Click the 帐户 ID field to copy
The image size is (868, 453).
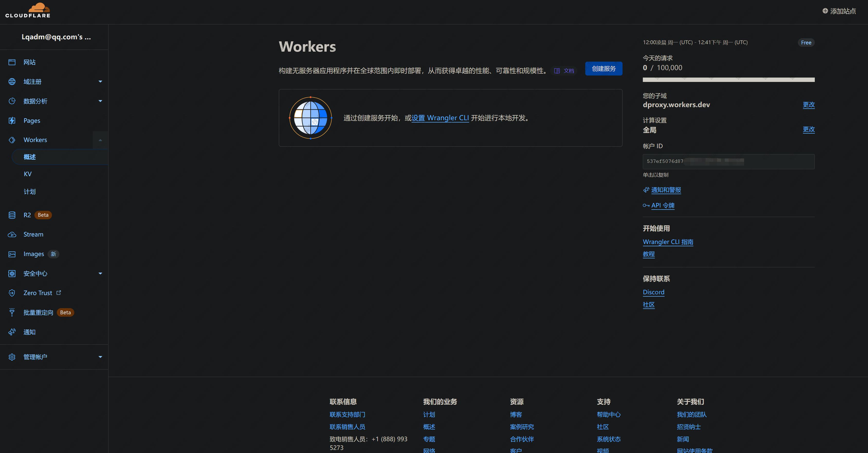click(728, 162)
